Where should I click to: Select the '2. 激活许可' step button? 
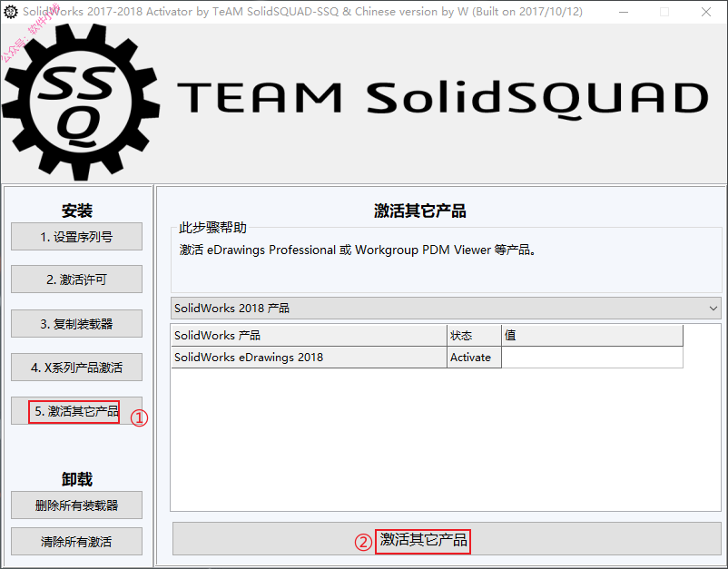(x=76, y=280)
